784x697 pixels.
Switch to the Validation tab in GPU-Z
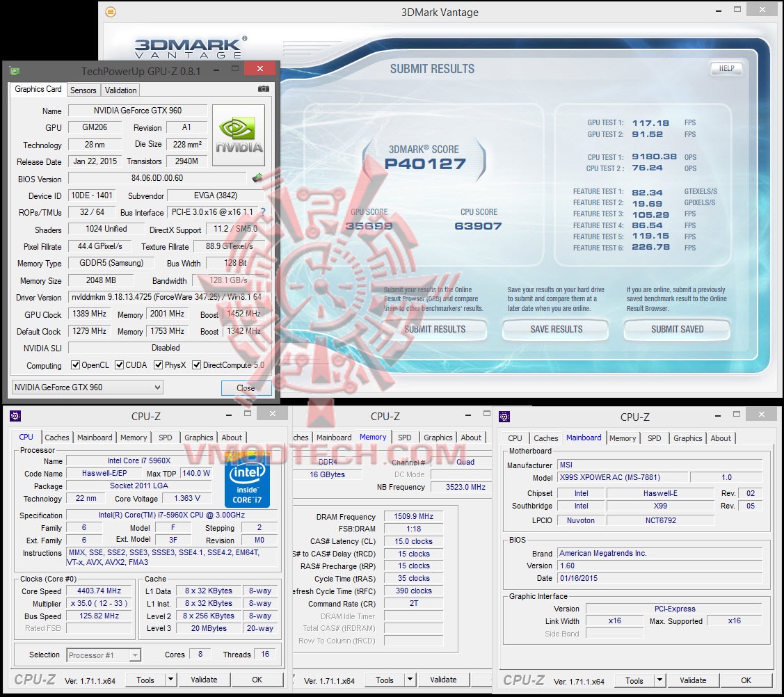pyautogui.click(x=120, y=90)
